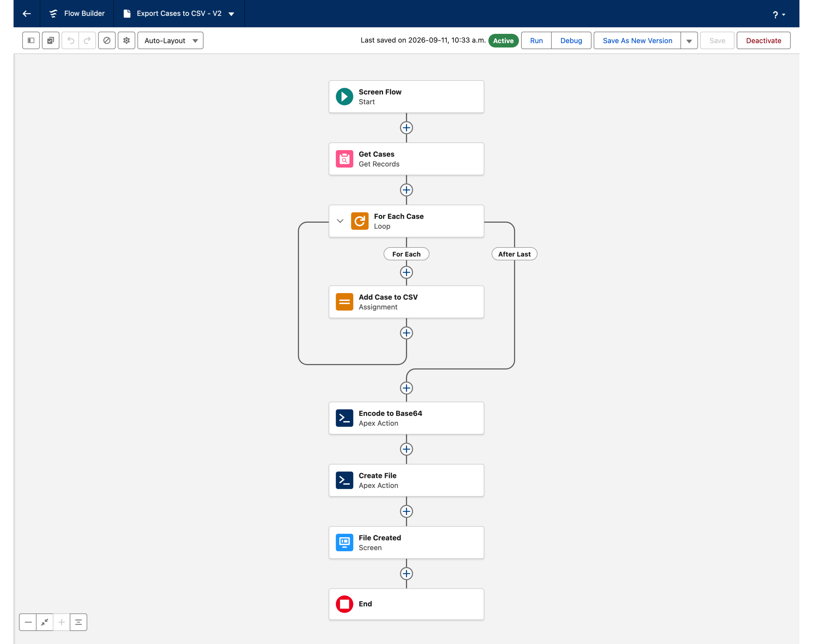The width and height of the screenshot is (813, 644).
Task: Open Save As New Version arrow menu
Action: point(689,40)
